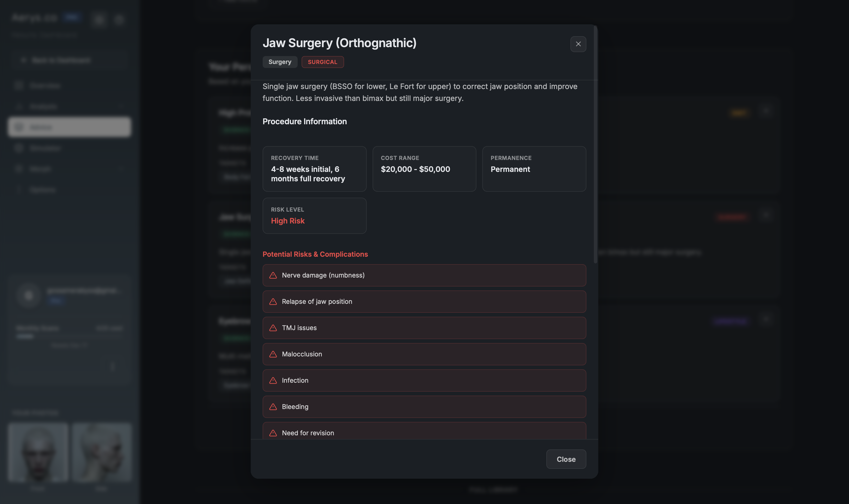This screenshot has width=849, height=504.
Task: Click the alert icon beside TMJ issues
Action: (x=273, y=328)
